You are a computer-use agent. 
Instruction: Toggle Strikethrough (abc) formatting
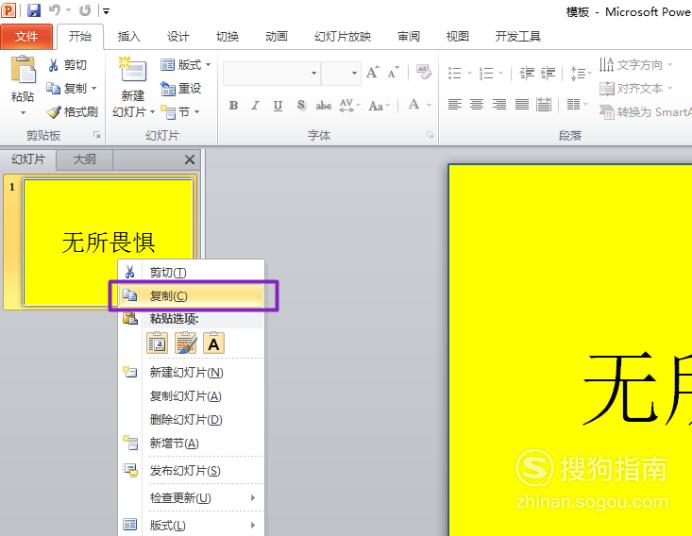pyautogui.click(x=323, y=105)
